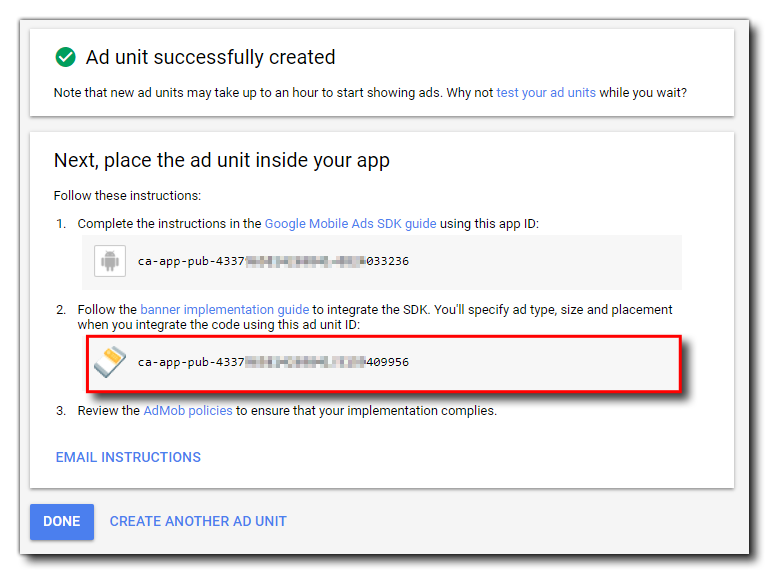Choose CREATE ANOTHER AD UNIT
This screenshot has height=574, width=769.
(x=198, y=521)
